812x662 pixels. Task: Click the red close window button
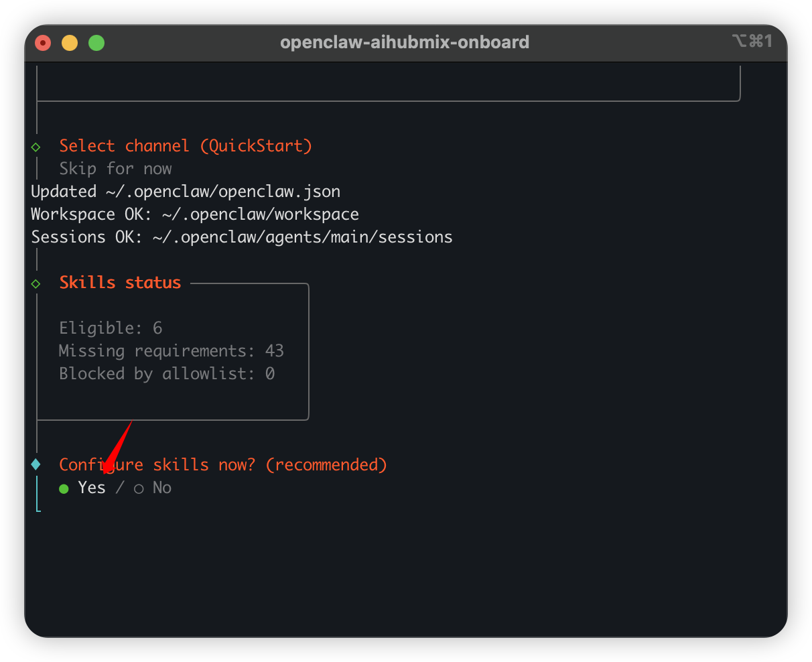[x=43, y=43]
